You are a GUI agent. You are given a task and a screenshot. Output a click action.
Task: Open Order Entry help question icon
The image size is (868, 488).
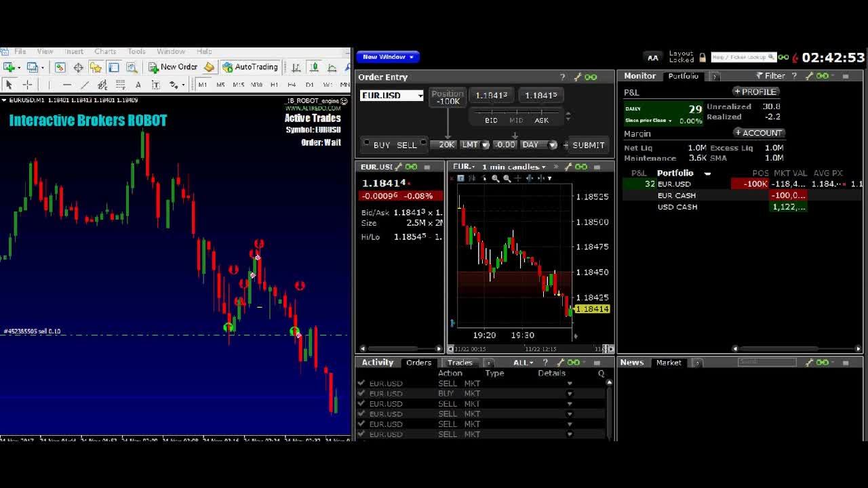pos(562,77)
